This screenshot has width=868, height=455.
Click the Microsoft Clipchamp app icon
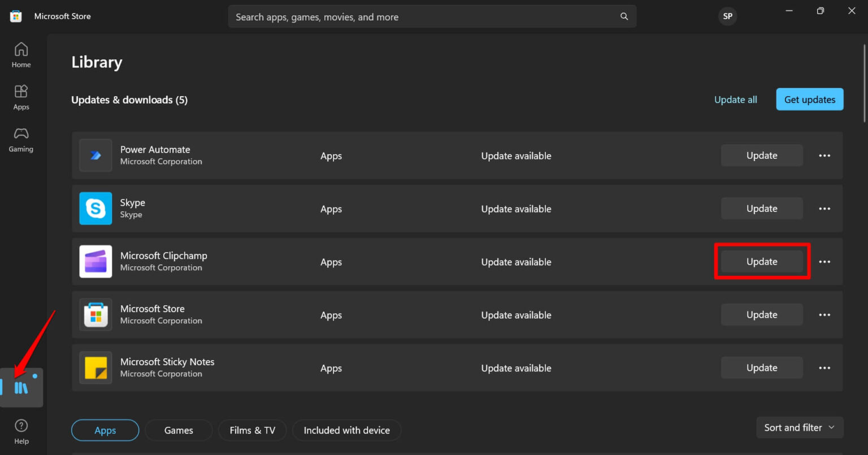tap(96, 262)
